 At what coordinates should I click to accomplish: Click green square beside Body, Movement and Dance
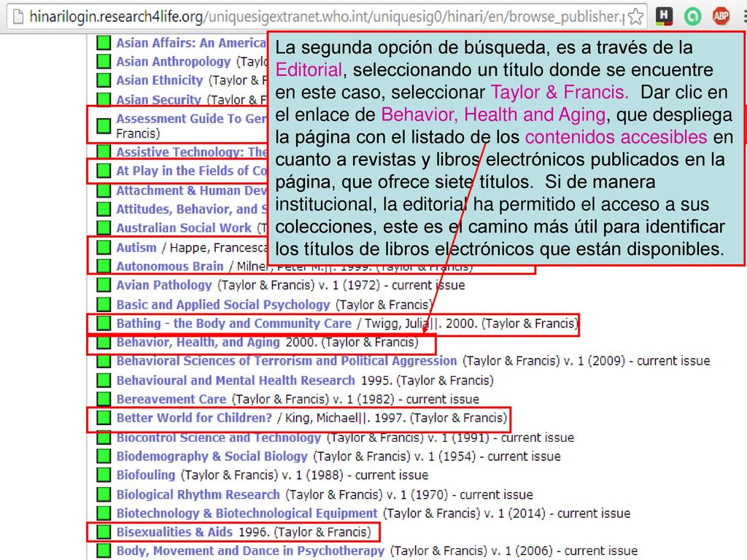[104, 551]
